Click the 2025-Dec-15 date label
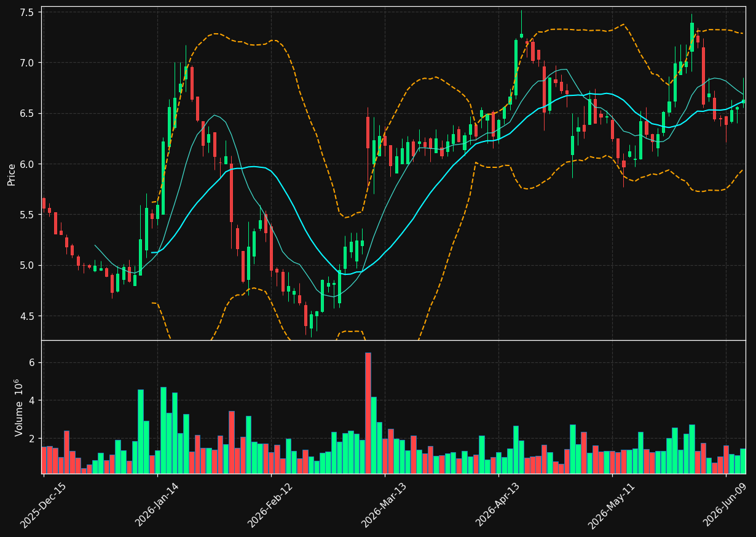This screenshot has height=537, width=756. tap(43, 505)
